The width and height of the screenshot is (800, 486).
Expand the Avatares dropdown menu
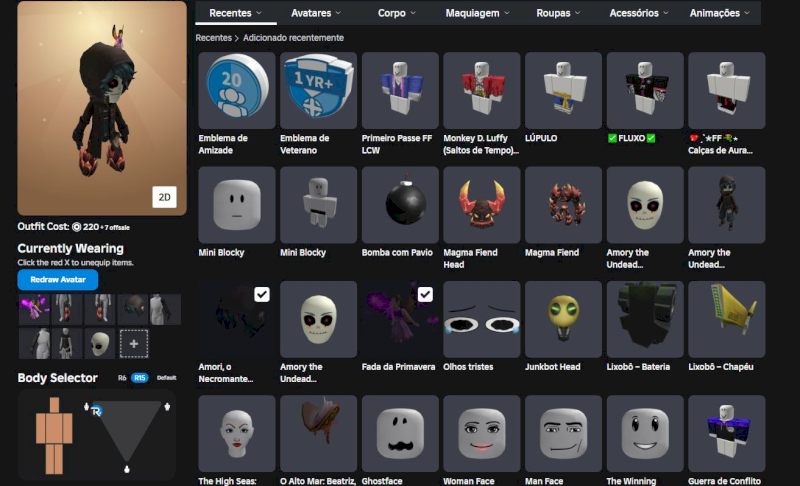316,13
